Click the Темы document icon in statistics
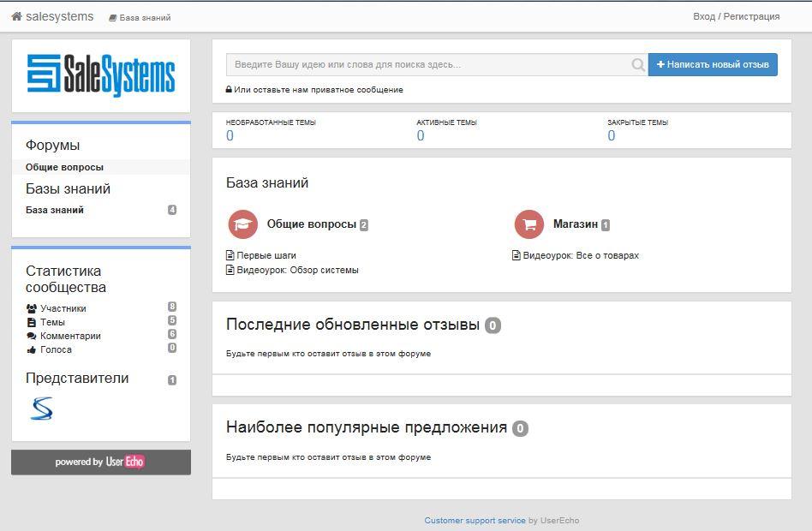812x531 pixels. [x=32, y=322]
